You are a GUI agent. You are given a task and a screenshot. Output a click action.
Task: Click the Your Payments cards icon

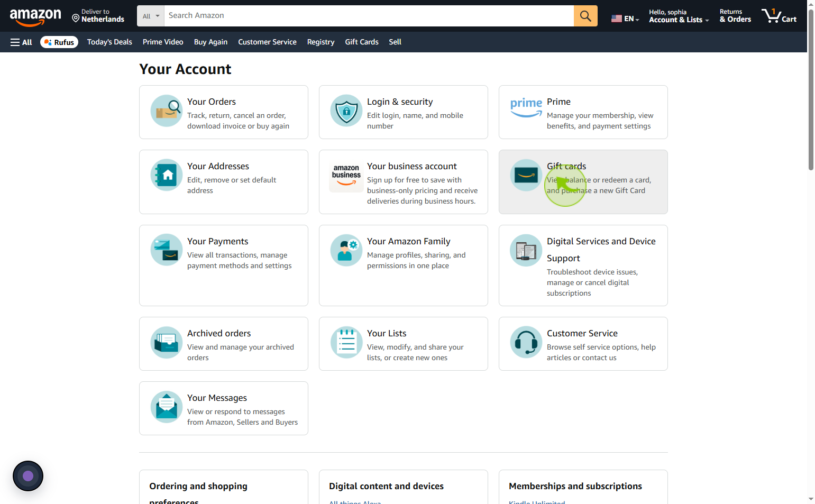tap(167, 250)
